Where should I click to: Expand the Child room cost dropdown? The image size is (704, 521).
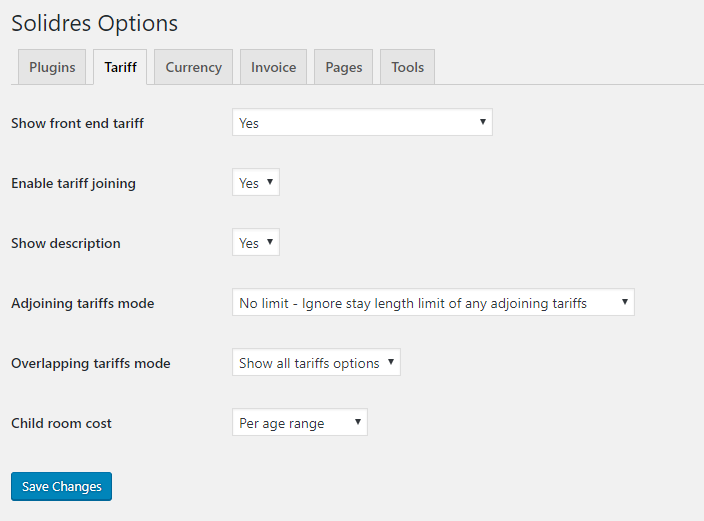(x=300, y=423)
